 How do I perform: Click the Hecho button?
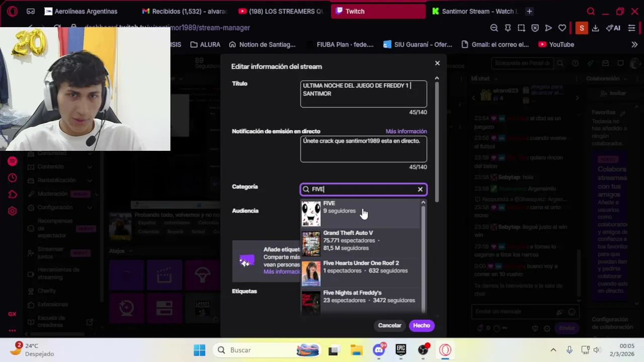click(422, 325)
